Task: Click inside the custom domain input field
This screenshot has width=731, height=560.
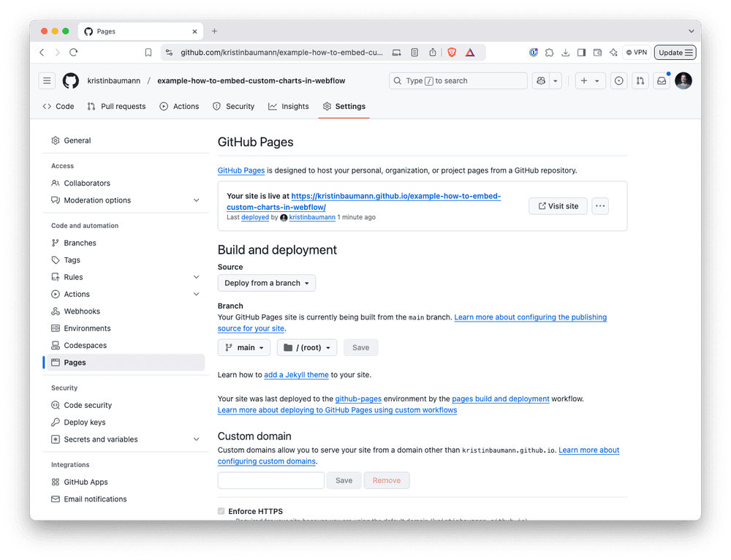Action: (x=270, y=480)
